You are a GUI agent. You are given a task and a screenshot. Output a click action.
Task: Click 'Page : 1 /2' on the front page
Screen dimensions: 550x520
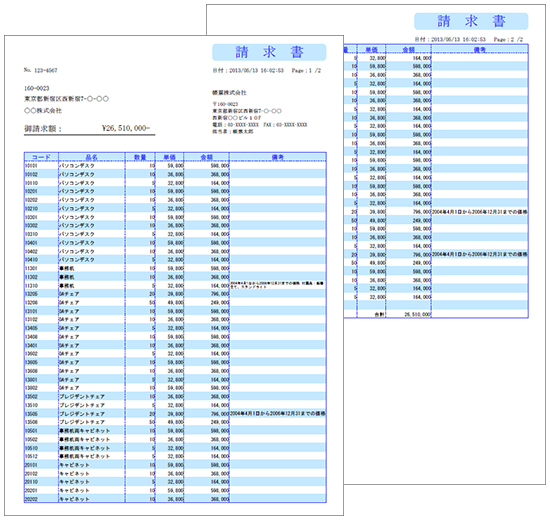pyautogui.click(x=306, y=71)
